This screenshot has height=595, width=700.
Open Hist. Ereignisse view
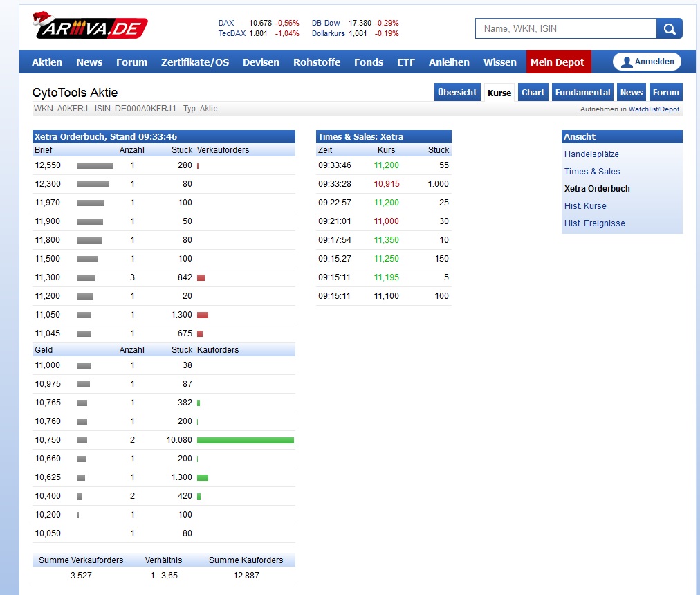click(x=595, y=223)
